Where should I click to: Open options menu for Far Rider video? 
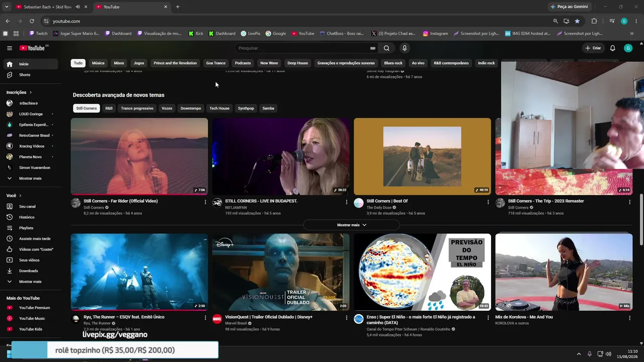tap(205, 202)
